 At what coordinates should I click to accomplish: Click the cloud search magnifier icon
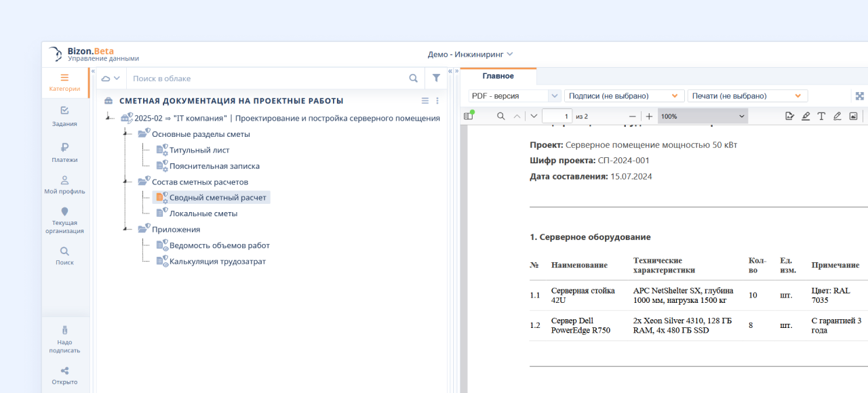(x=414, y=79)
